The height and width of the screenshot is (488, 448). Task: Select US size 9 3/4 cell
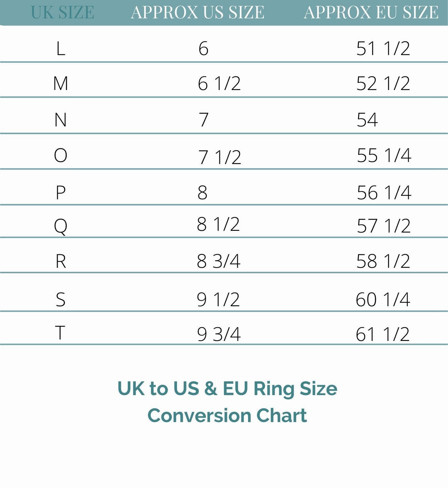click(219, 334)
